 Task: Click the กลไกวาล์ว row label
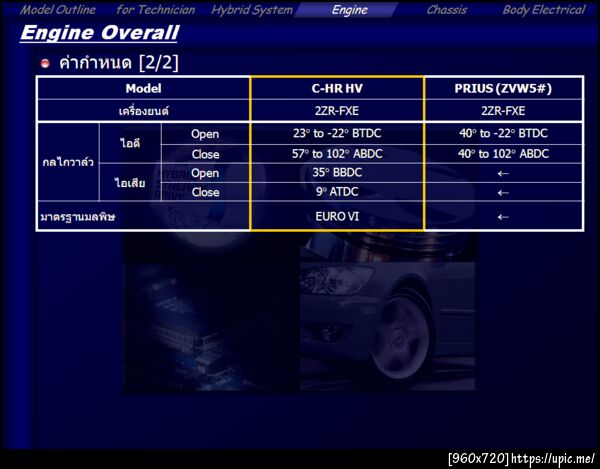[x=68, y=162]
